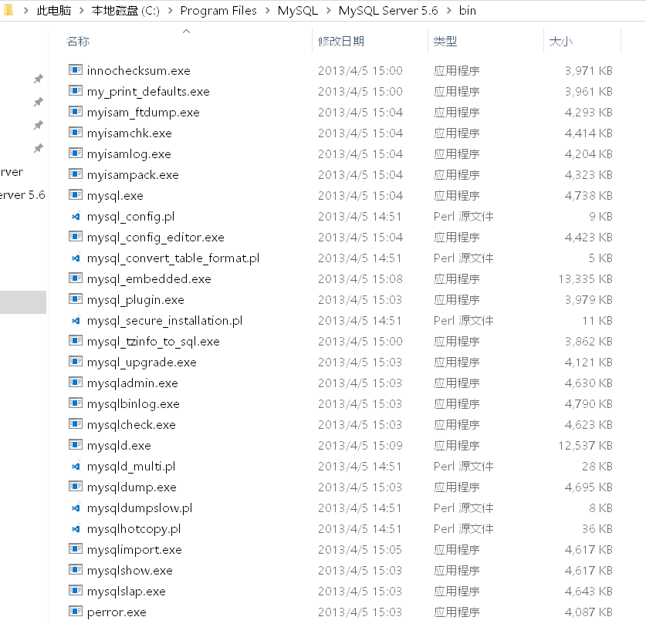The image size is (646, 644).
Task: Click the mysqlshow.exe application icon
Action: coord(76,569)
